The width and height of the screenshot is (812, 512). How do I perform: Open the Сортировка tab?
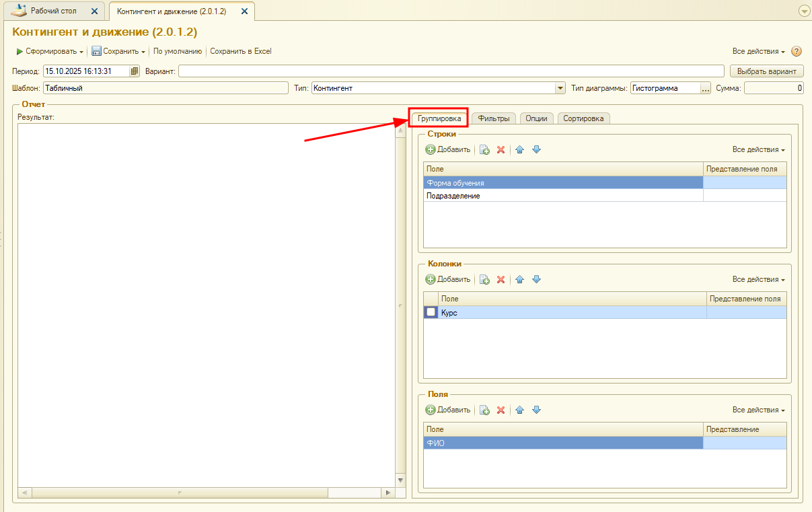click(584, 118)
